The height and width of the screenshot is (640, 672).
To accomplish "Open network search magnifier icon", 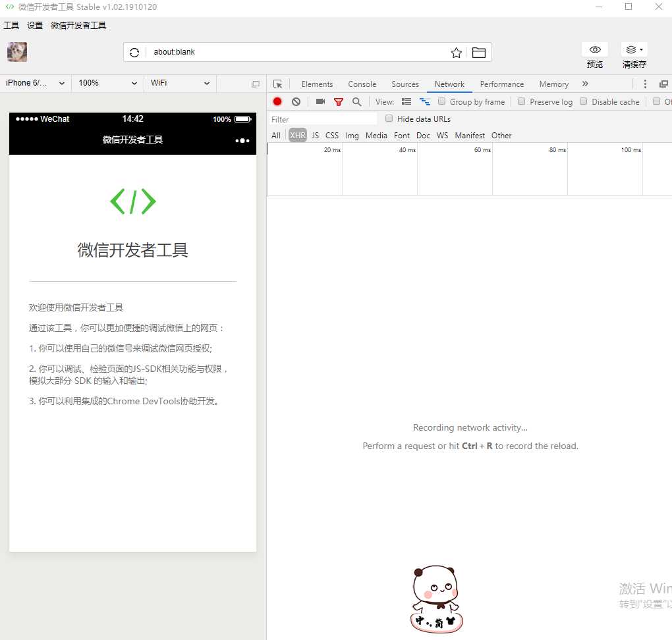I will 356,101.
